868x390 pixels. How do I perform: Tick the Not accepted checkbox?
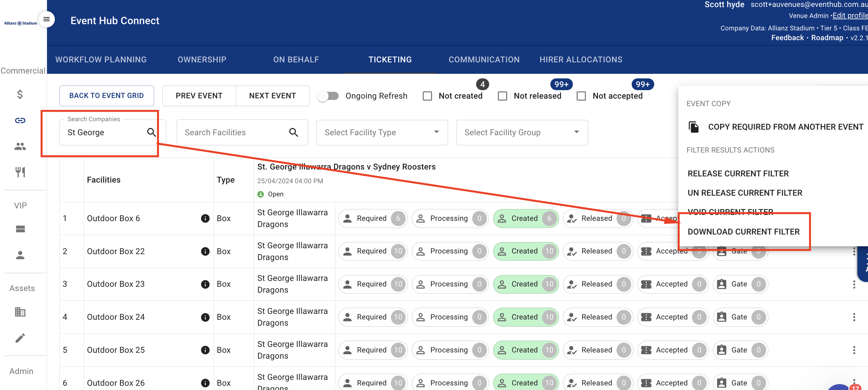pyautogui.click(x=581, y=96)
